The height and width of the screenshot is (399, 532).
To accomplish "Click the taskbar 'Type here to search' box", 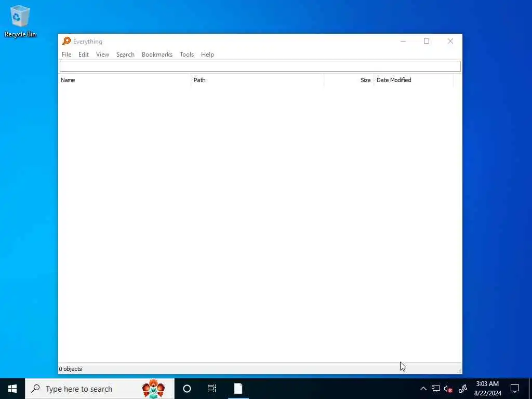I will [100, 389].
